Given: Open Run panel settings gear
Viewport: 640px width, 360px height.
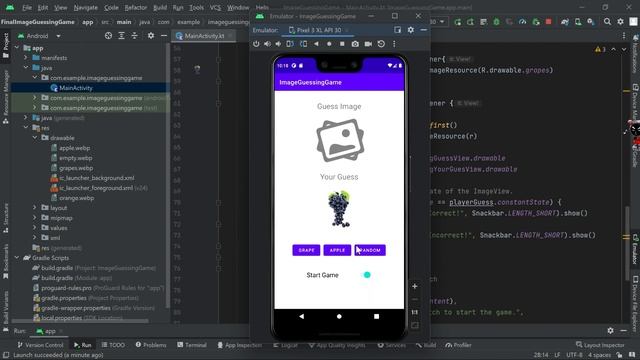Looking at the screenshot, I should tap(610, 331).
